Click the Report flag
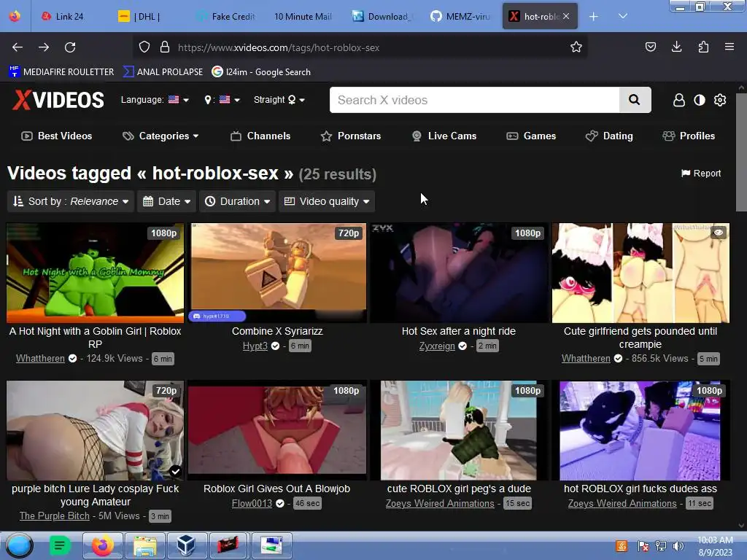The height and width of the screenshot is (560, 747). click(701, 174)
